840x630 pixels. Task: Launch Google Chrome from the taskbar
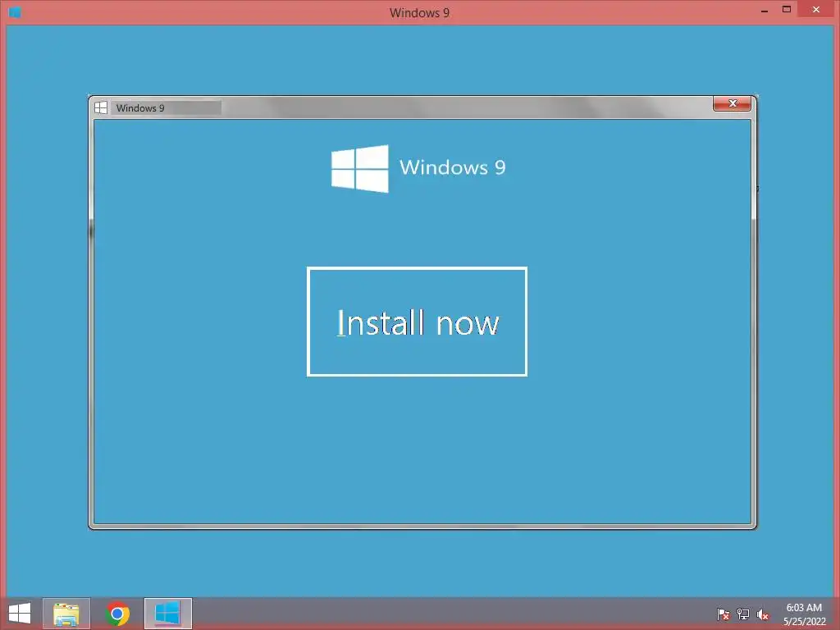tap(117, 614)
